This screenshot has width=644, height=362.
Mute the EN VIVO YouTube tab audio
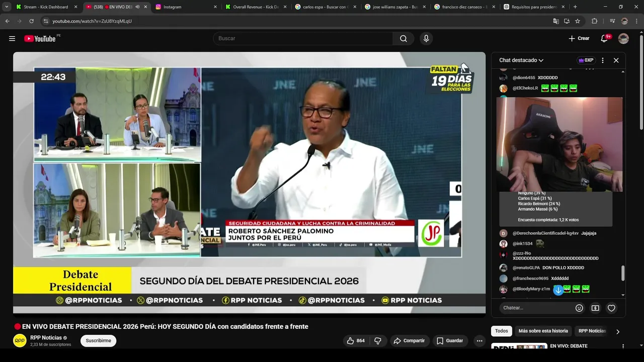[137, 7]
